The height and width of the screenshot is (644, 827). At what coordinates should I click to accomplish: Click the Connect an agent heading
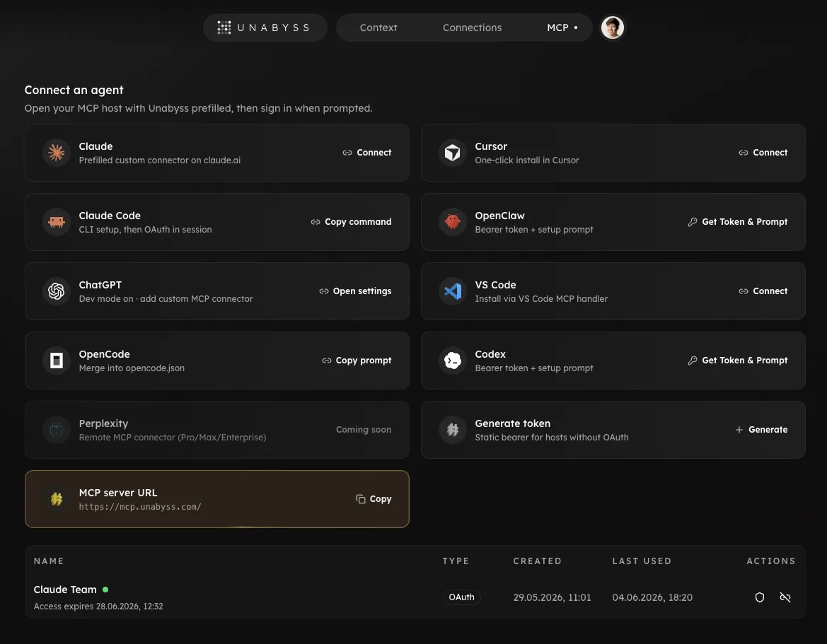(74, 90)
